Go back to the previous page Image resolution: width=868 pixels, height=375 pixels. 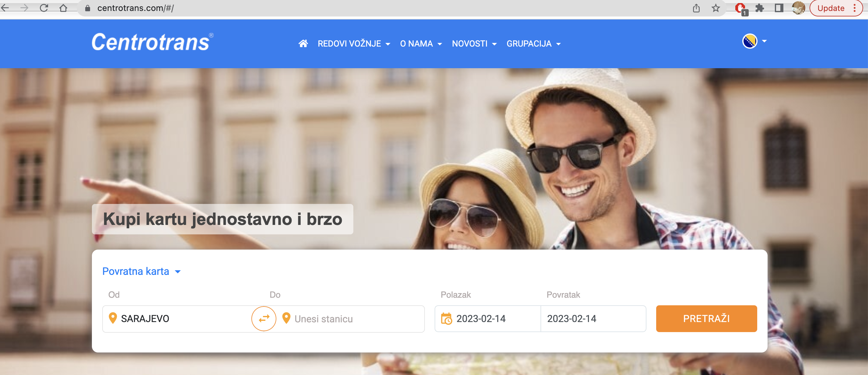(x=5, y=8)
